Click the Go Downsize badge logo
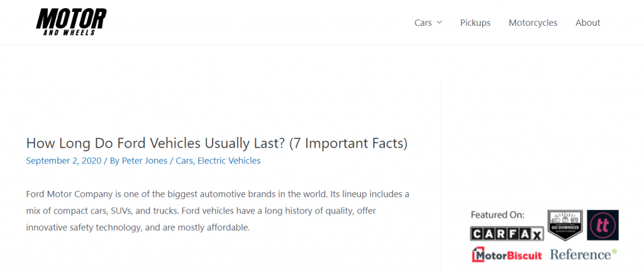 (x=565, y=225)
